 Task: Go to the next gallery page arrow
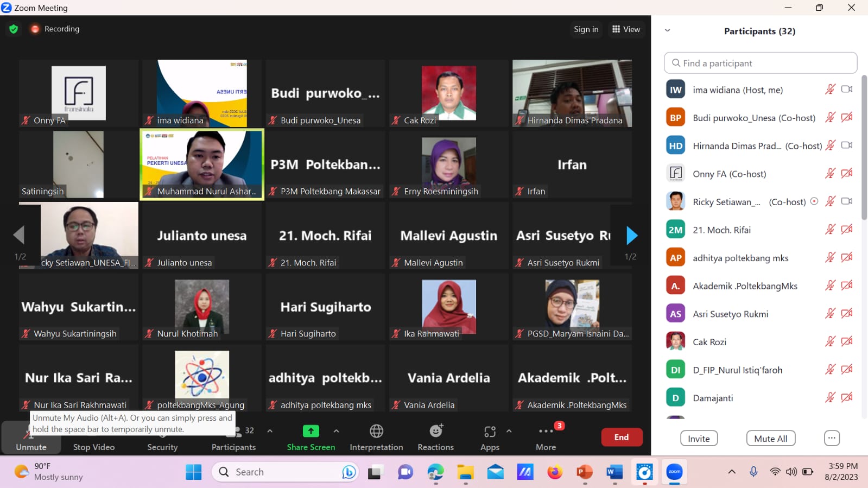click(631, 236)
